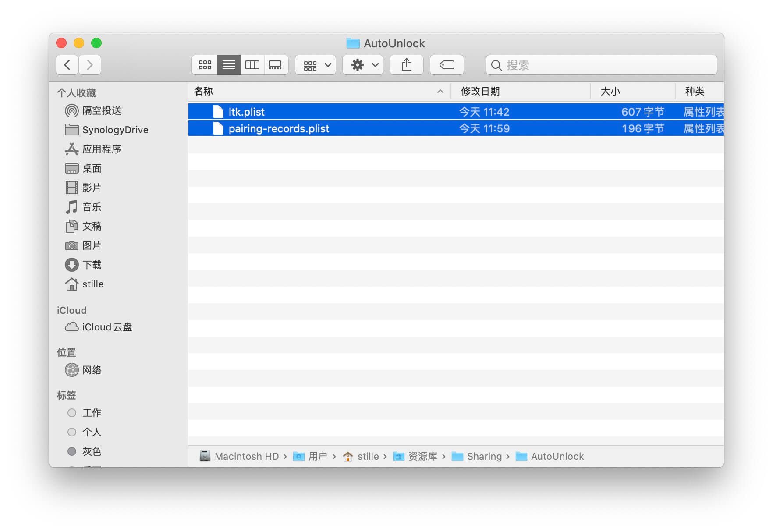Focus the 搜索 search field
773x532 pixels.
coord(601,65)
